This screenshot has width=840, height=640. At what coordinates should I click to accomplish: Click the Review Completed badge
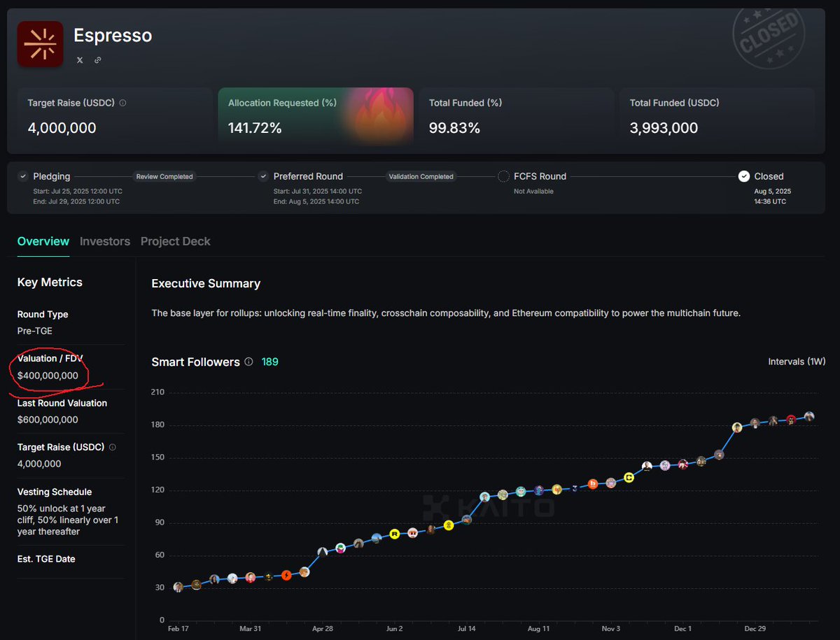click(164, 176)
